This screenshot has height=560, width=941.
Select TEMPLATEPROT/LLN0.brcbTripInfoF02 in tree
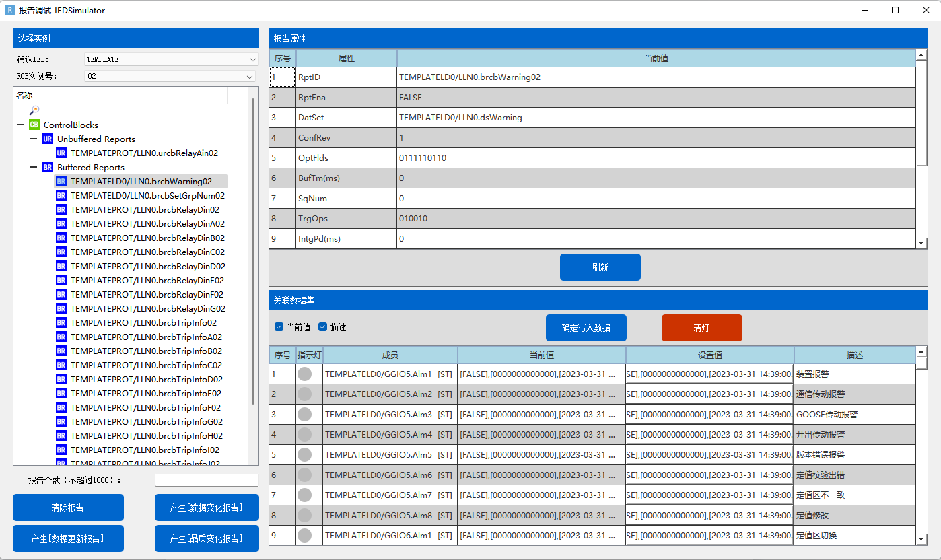tap(145, 407)
